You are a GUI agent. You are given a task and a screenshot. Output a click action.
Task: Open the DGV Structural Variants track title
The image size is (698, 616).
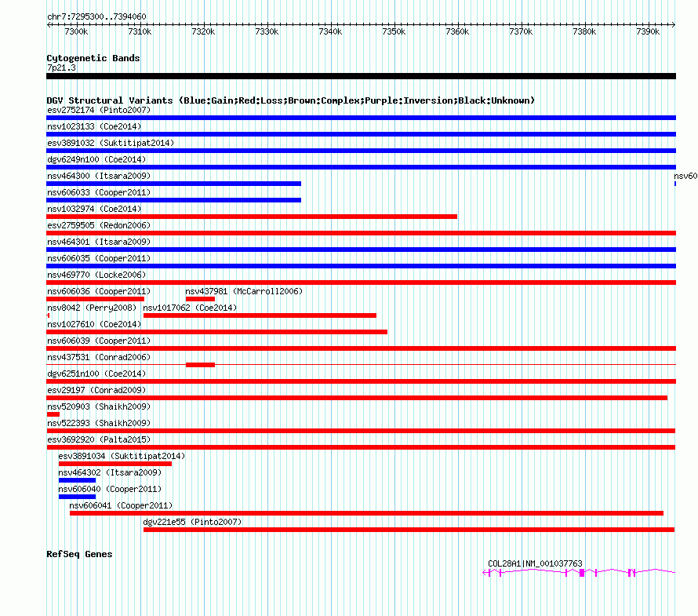tap(291, 100)
